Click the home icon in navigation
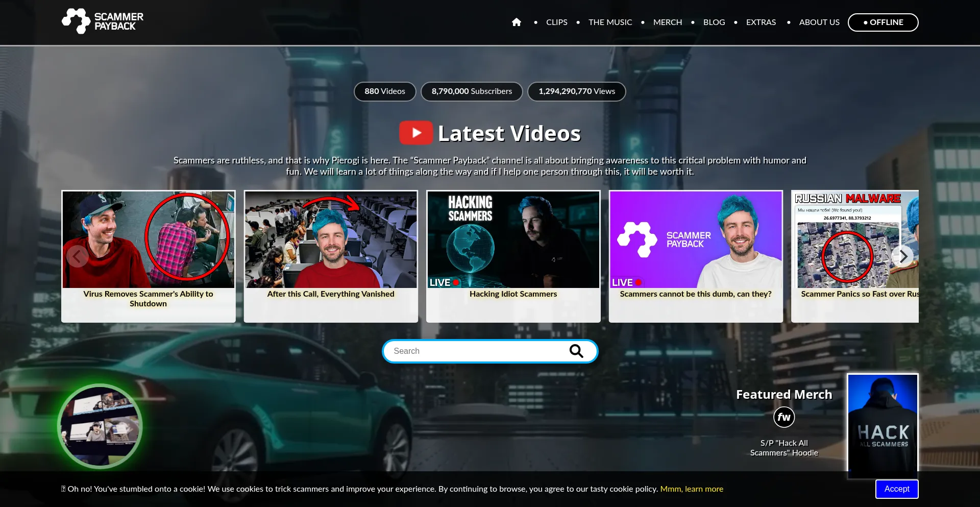 tap(516, 22)
